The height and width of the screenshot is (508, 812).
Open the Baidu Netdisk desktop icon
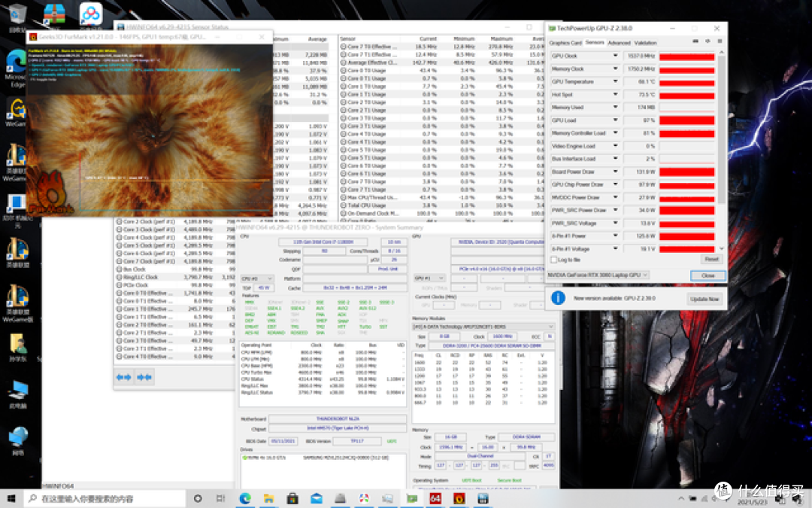(x=91, y=16)
